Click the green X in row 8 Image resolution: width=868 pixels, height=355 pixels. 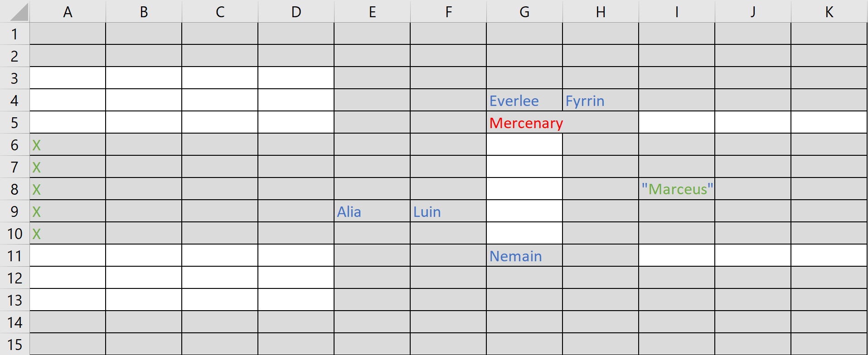[37, 190]
